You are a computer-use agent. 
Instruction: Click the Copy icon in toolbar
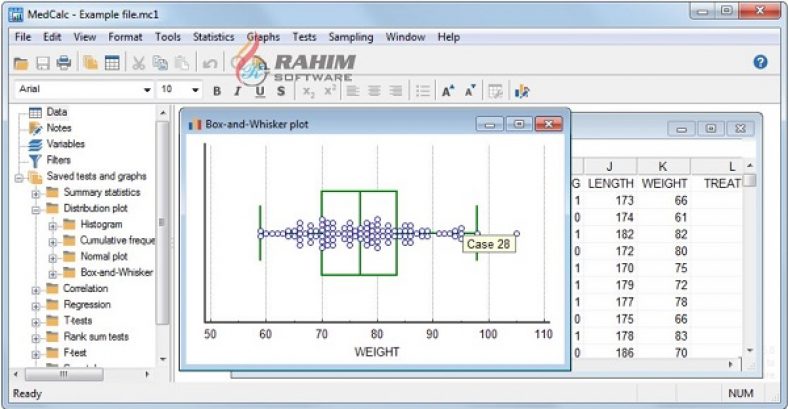tap(160, 63)
